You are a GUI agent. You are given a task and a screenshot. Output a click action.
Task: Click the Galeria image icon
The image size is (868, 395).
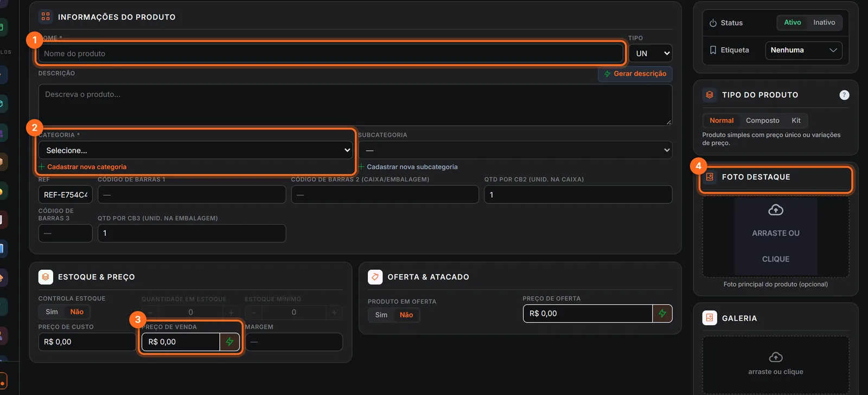pyautogui.click(x=710, y=318)
